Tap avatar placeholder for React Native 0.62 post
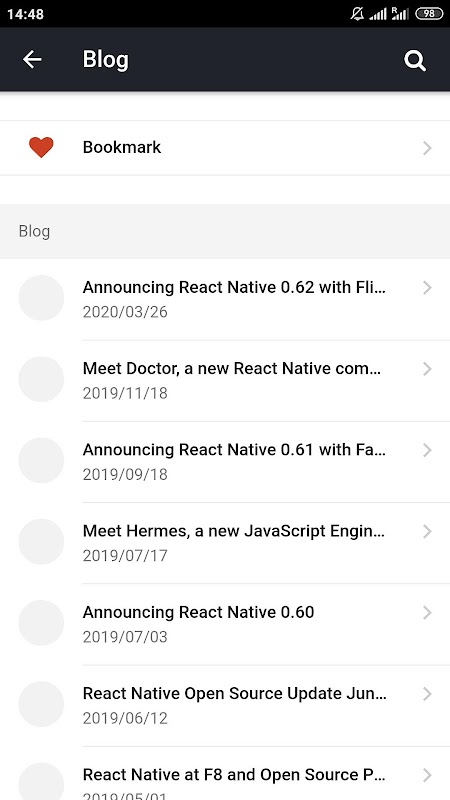 [x=41, y=298]
